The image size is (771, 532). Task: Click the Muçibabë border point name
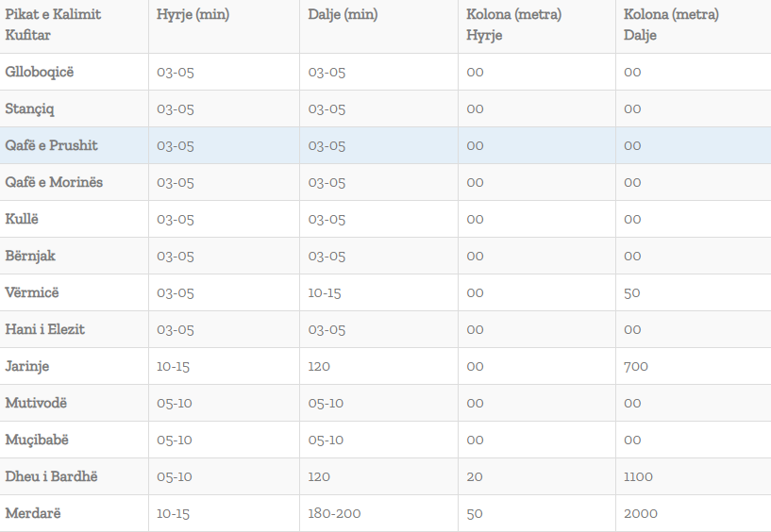point(37,440)
